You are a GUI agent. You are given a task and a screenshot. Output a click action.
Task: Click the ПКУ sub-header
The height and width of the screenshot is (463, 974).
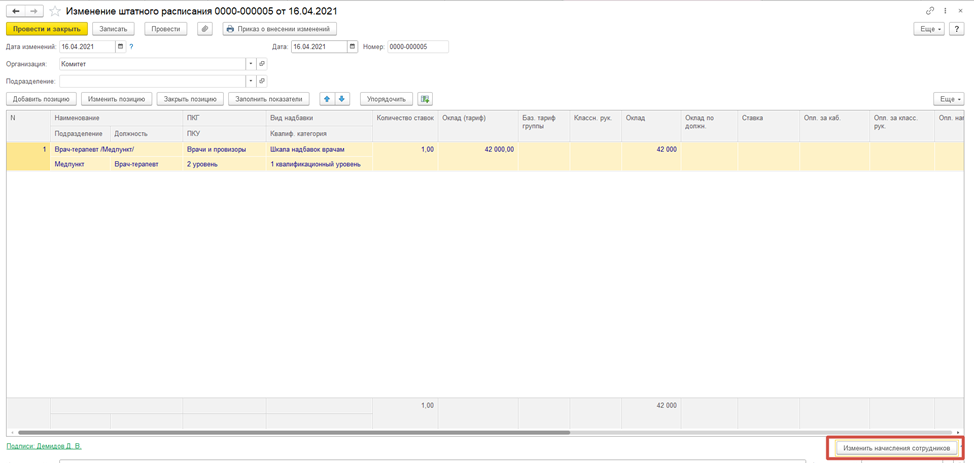click(x=224, y=133)
